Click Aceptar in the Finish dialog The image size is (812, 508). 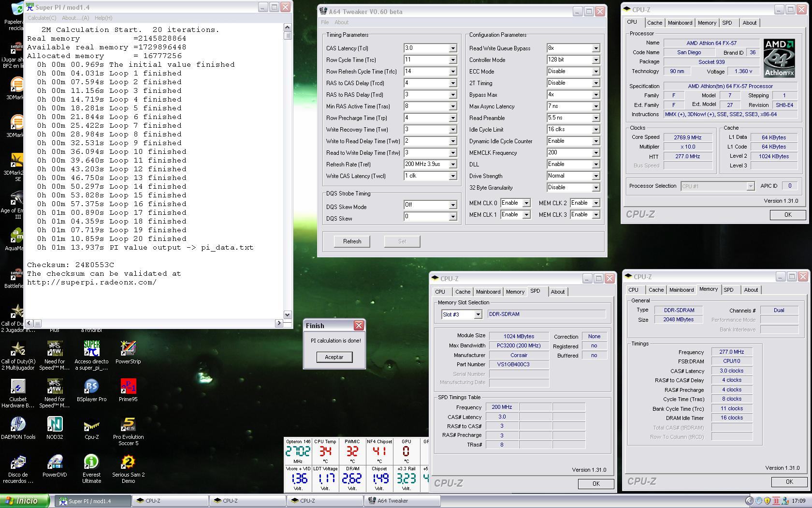pos(334,357)
